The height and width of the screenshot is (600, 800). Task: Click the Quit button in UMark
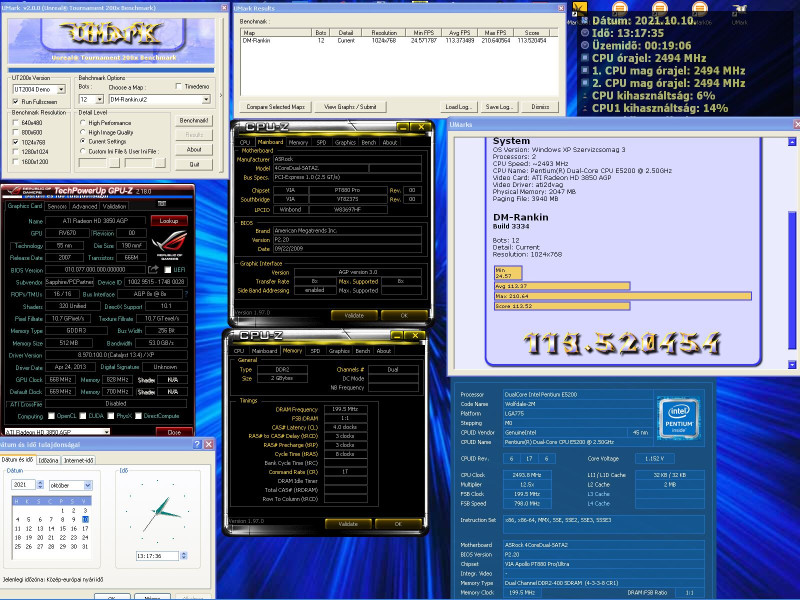tap(194, 164)
